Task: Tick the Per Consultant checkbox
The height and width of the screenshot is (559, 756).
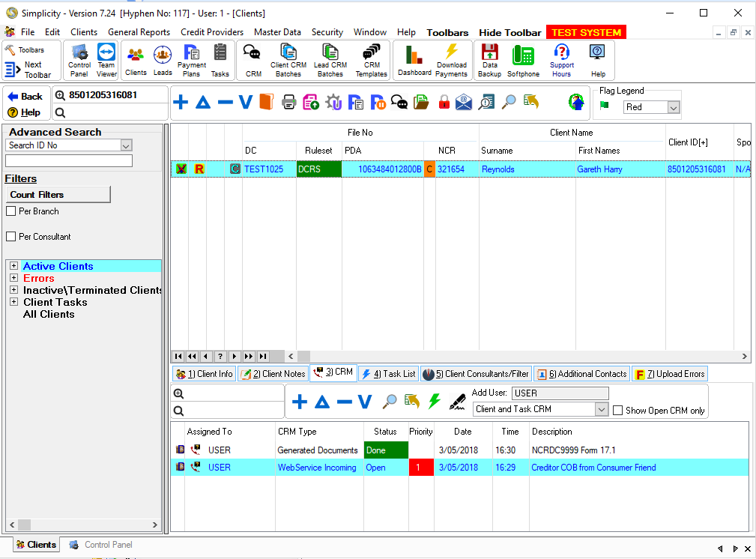Action: tap(11, 237)
